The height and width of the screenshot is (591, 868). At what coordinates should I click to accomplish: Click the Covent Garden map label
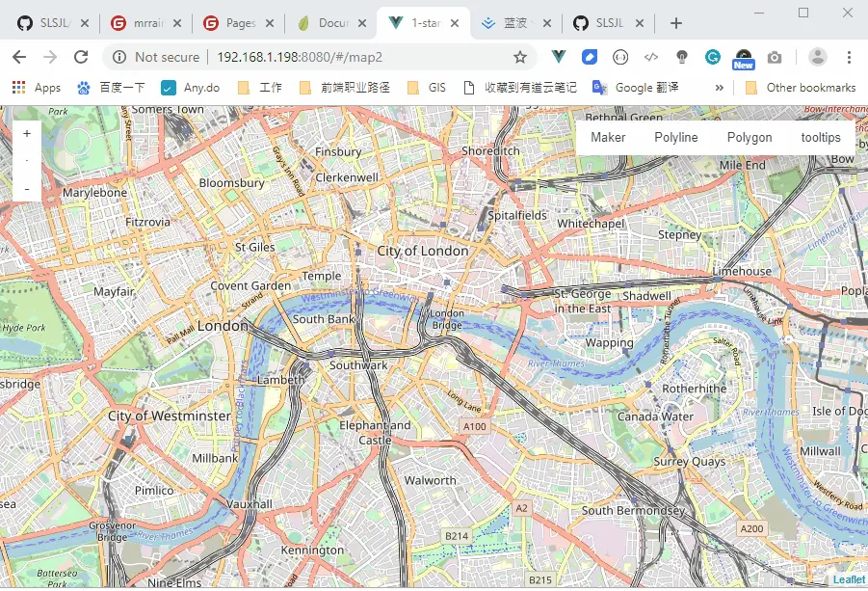click(250, 285)
